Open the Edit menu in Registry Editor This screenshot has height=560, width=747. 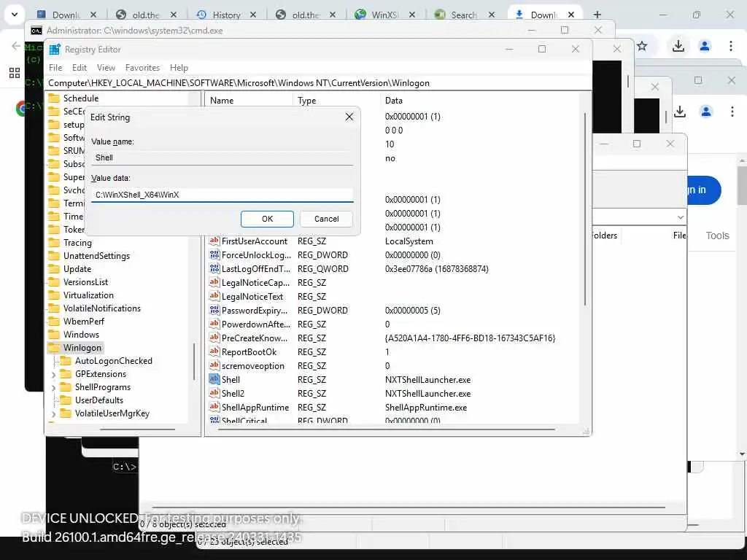point(79,68)
